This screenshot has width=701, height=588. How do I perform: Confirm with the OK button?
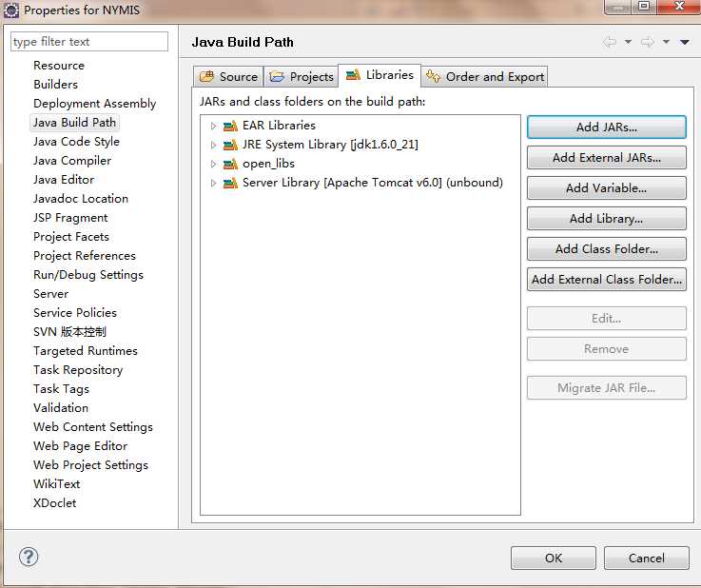553,559
